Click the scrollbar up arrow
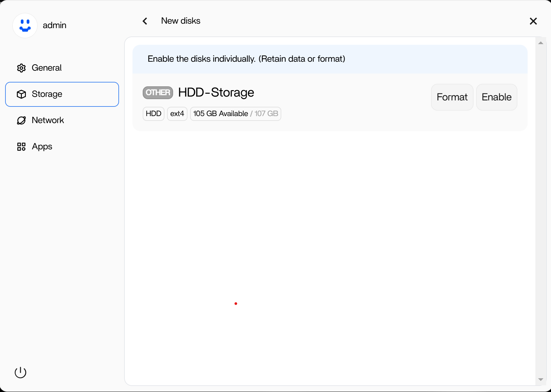 tap(541, 43)
